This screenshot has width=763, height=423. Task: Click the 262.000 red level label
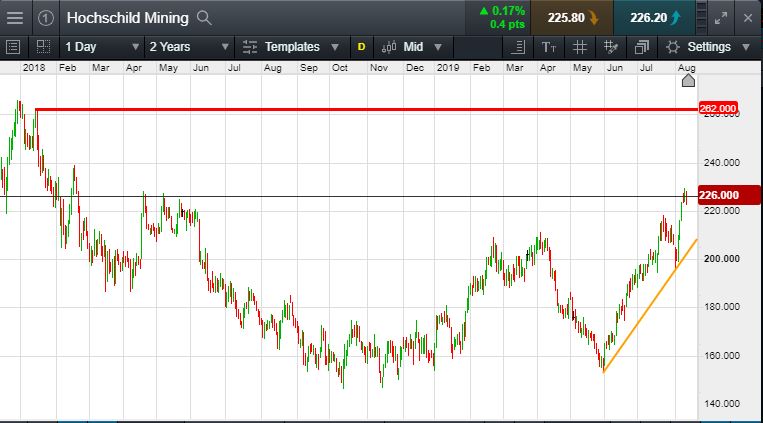(x=718, y=109)
